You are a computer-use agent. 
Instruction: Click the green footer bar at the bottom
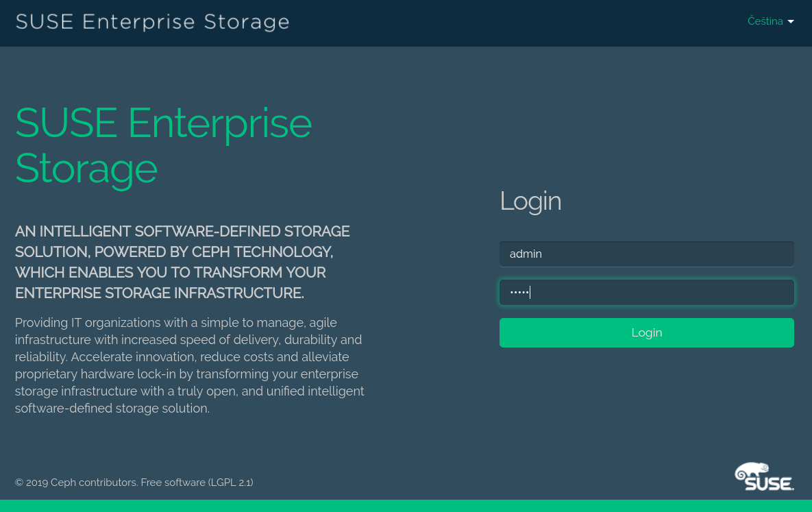point(406,506)
